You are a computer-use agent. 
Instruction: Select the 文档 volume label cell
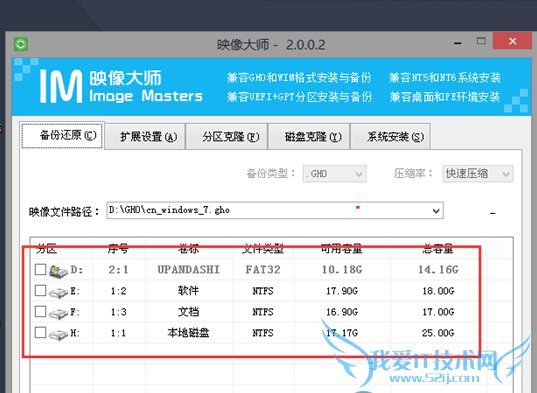(188, 312)
